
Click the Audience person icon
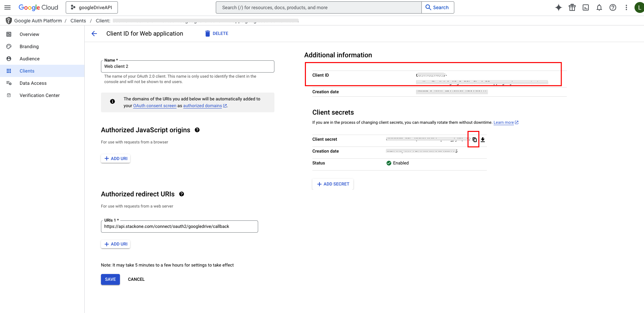pos(9,59)
